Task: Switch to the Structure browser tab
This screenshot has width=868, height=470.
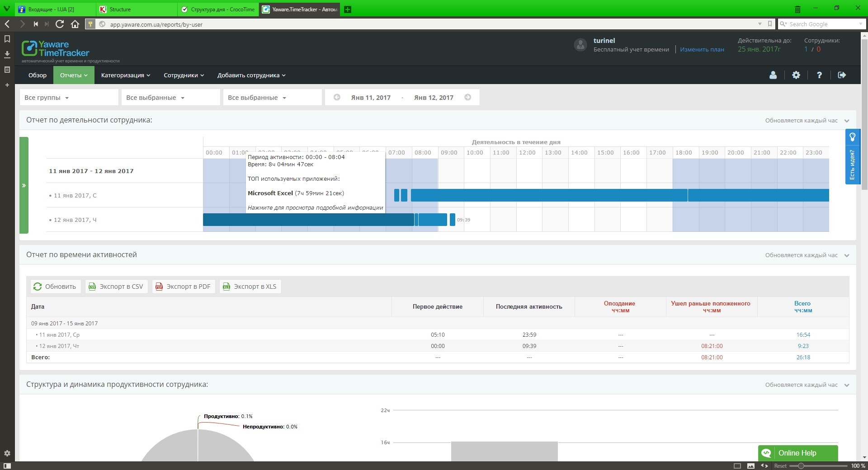Action: pyautogui.click(x=137, y=9)
